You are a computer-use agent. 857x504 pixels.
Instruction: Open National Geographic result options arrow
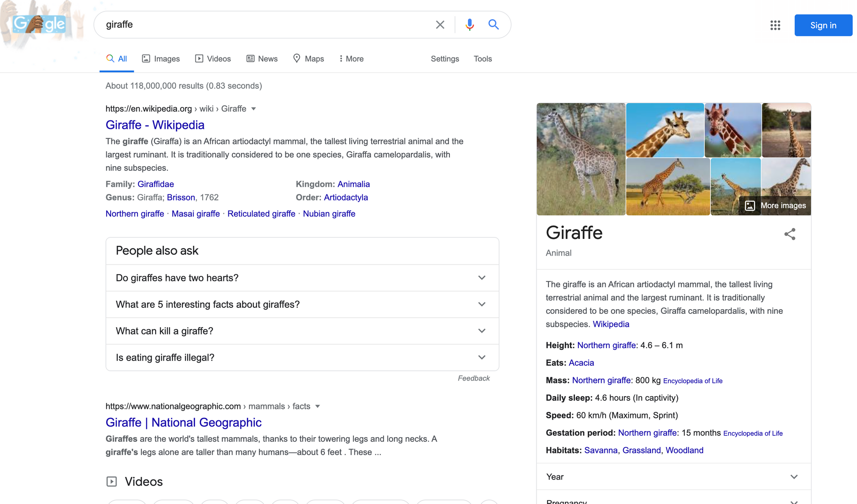coord(318,406)
